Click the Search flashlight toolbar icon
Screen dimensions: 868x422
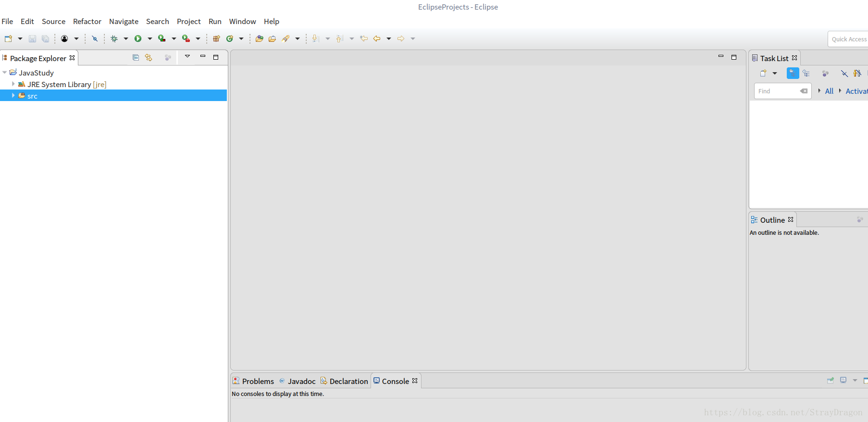click(285, 38)
